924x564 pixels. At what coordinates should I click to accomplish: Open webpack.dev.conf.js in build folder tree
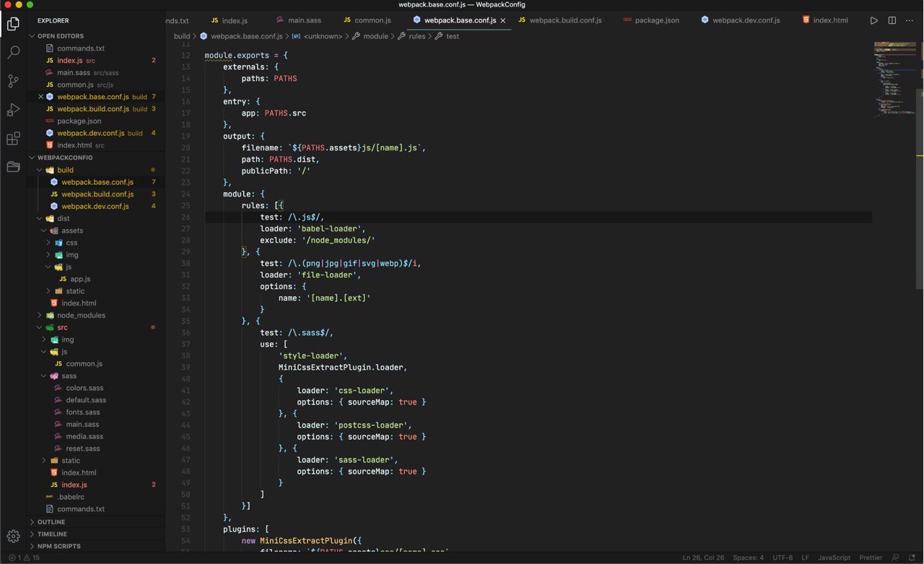tap(96, 207)
